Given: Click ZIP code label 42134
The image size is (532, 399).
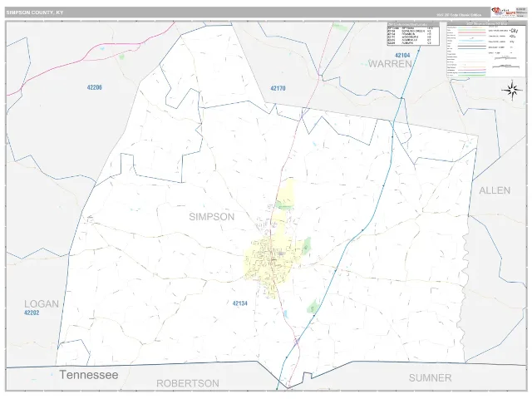Looking at the screenshot, I should tap(240, 303).
